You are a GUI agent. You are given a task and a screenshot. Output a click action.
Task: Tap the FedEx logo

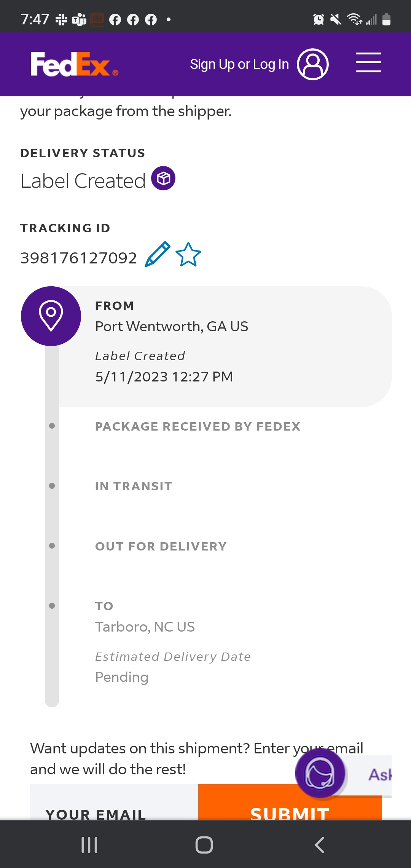[74, 64]
